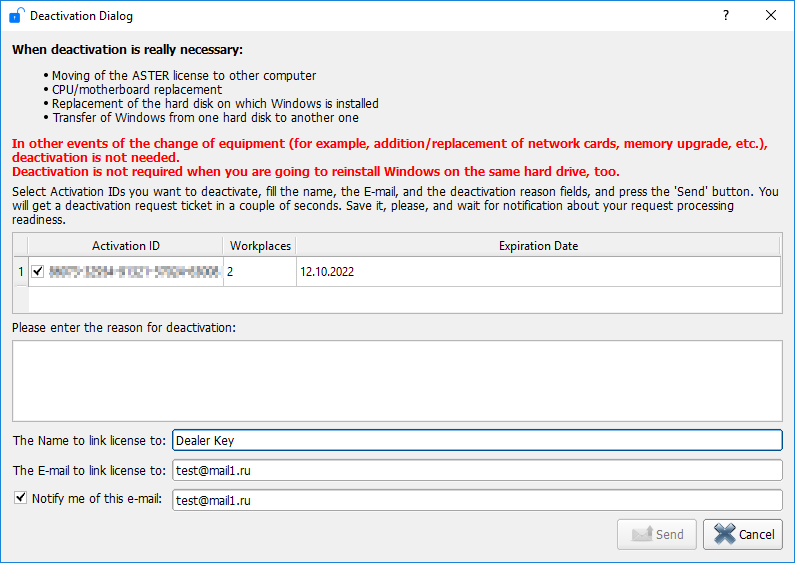The height and width of the screenshot is (563, 795).
Task: Click the Expiration Date column header
Action: point(537,246)
